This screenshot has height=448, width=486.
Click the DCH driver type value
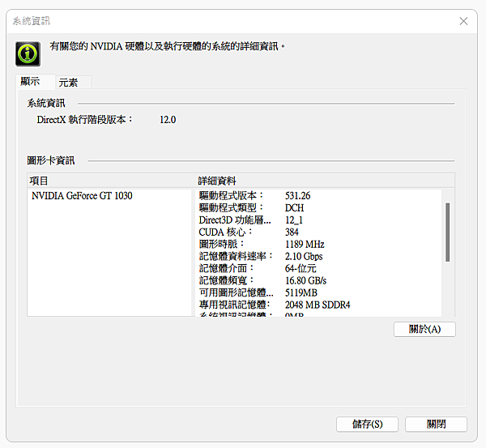point(295,208)
